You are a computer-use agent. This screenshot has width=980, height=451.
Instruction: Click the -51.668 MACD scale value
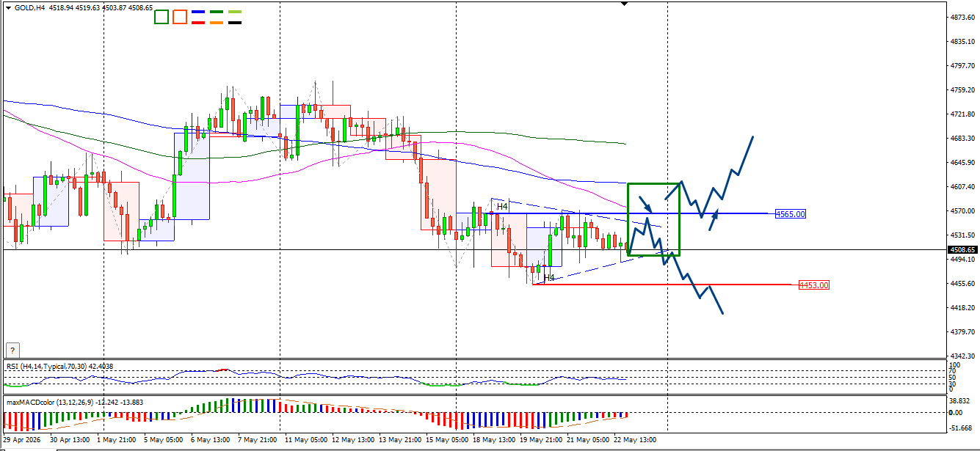(961, 428)
